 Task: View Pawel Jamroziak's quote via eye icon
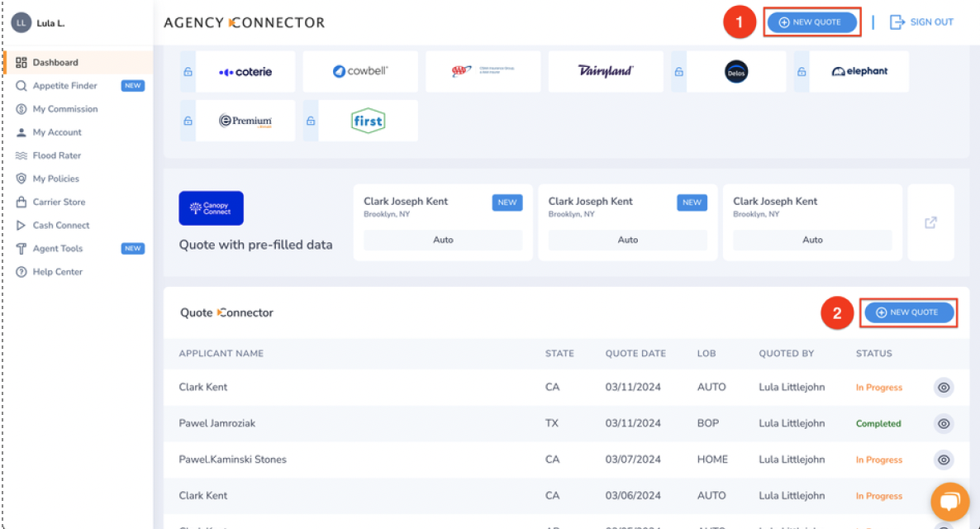[x=943, y=423]
